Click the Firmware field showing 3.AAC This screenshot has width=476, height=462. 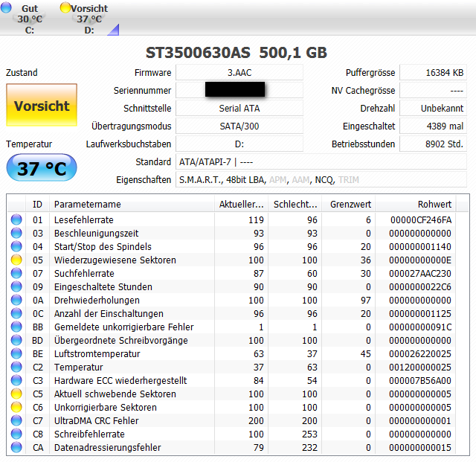[239, 73]
